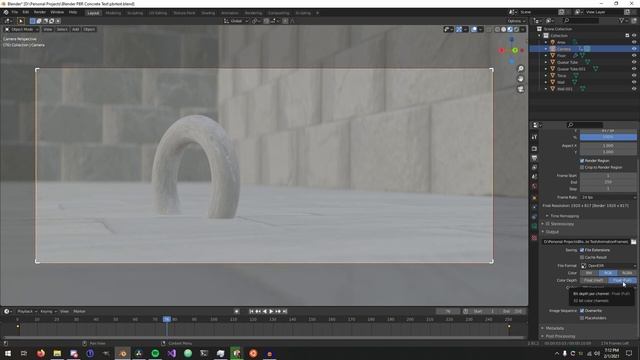The height and width of the screenshot is (360, 640).
Task: Open the File Format OpenEXR dropdown
Action: click(x=608, y=265)
